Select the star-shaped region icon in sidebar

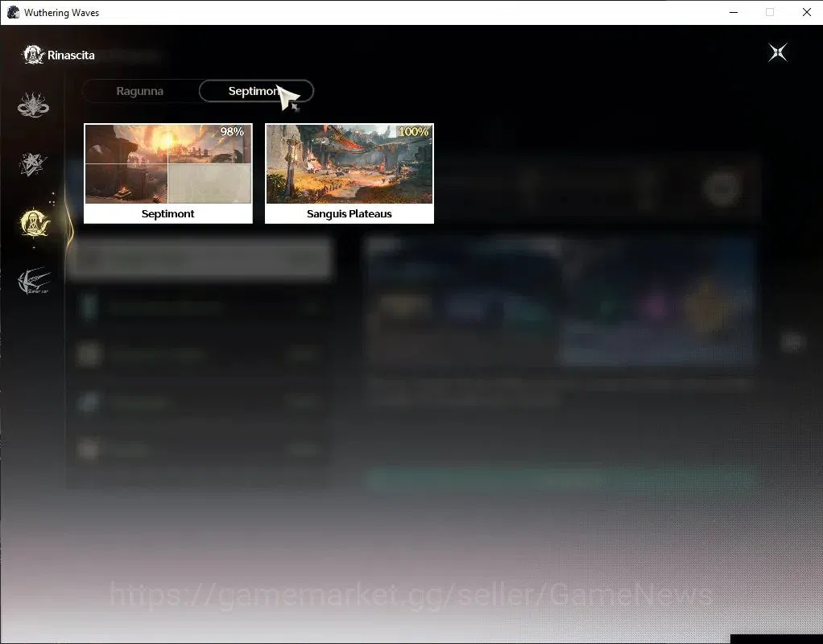(33, 163)
